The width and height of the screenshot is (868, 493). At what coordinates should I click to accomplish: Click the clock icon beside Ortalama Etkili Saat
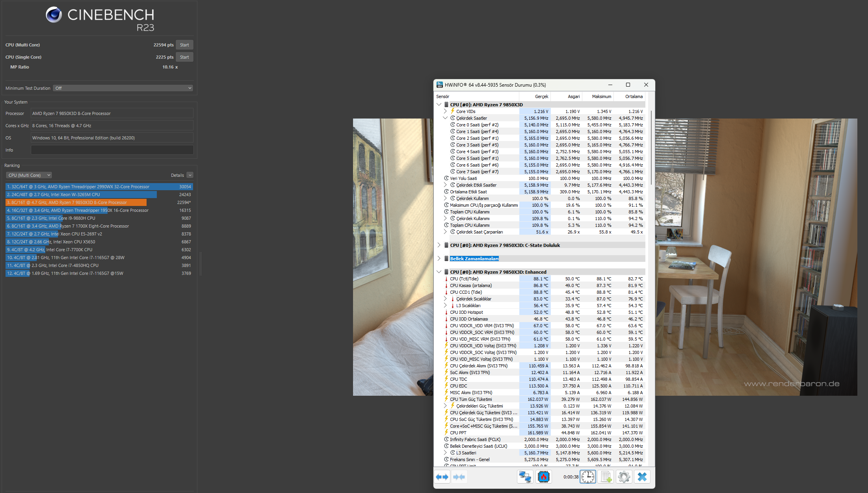[x=446, y=192]
